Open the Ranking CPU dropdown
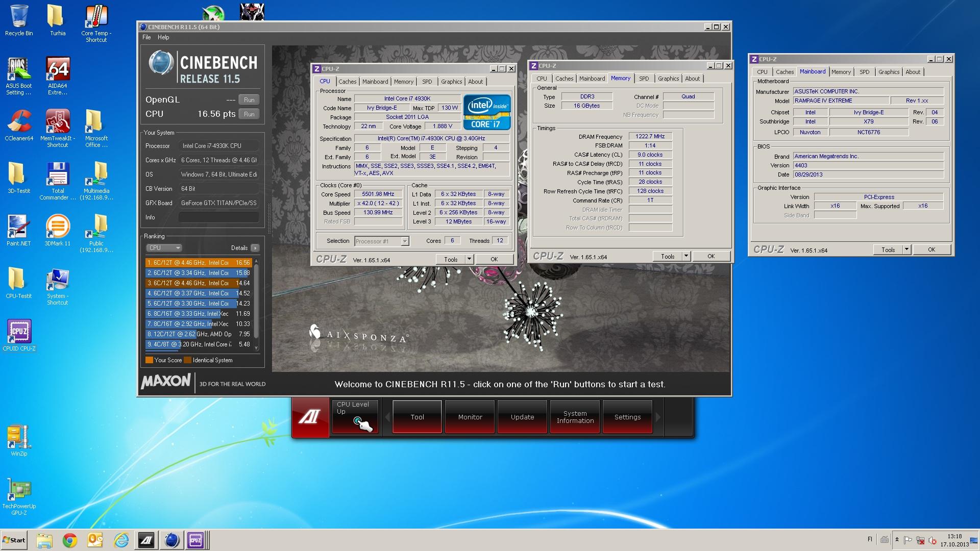This screenshot has height=551, width=980. pyautogui.click(x=164, y=248)
